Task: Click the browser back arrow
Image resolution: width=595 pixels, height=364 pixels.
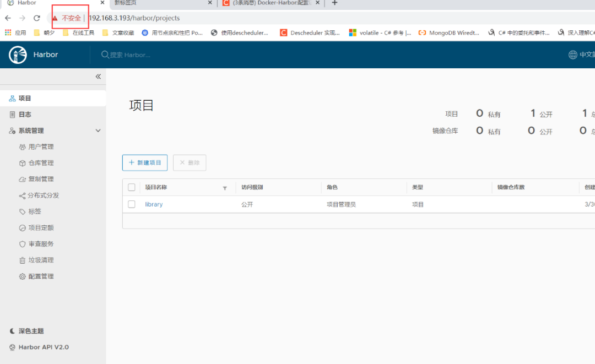Action: (x=8, y=18)
